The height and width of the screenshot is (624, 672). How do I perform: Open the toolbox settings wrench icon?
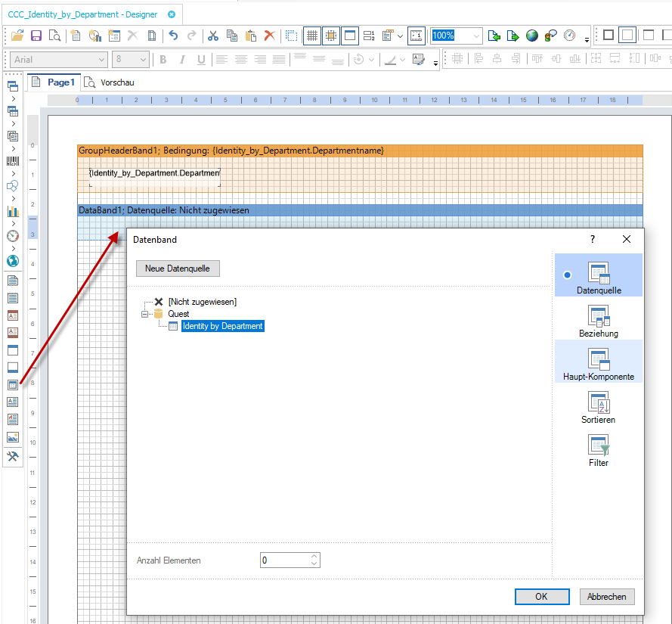pos(13,456)
